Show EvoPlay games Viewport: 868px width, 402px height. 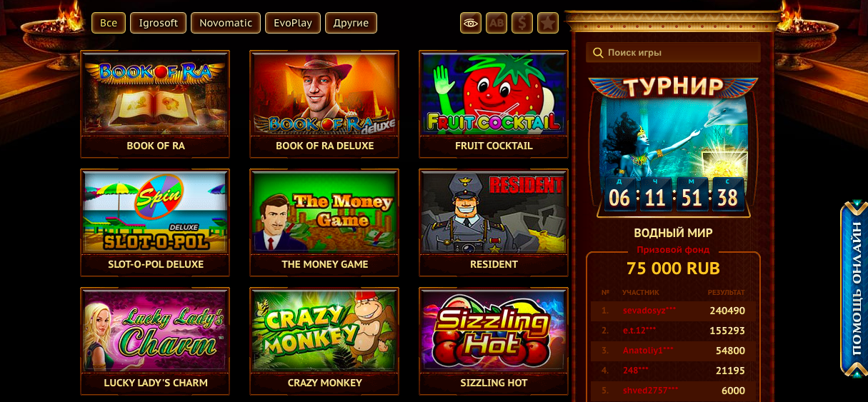pos(293,23)
